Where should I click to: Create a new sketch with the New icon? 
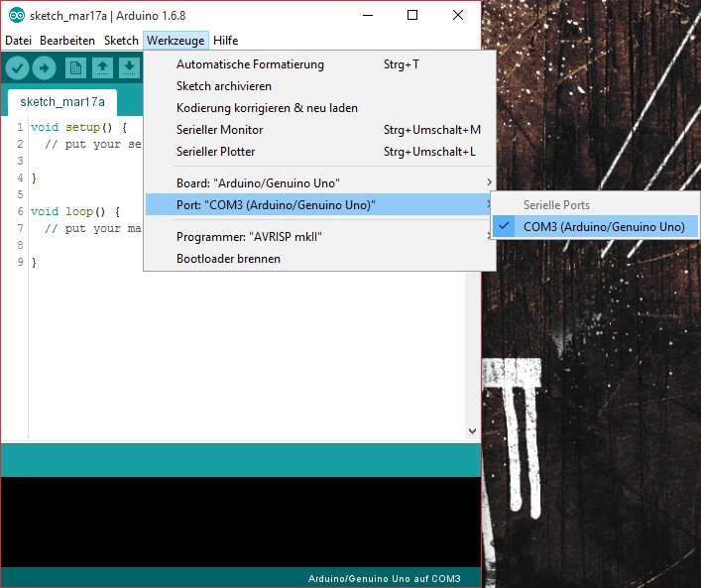pos(75,68)
